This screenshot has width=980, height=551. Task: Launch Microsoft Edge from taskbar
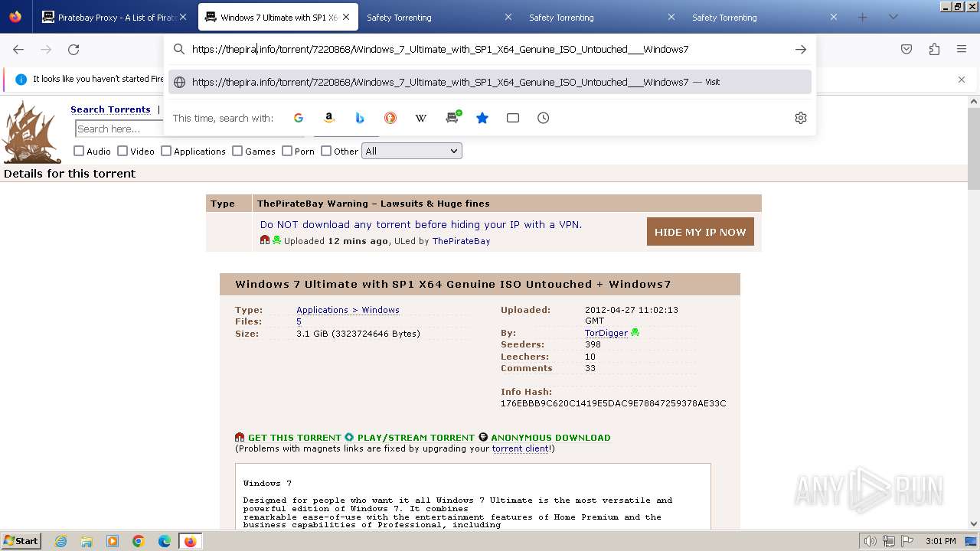(x=165, y=541)
